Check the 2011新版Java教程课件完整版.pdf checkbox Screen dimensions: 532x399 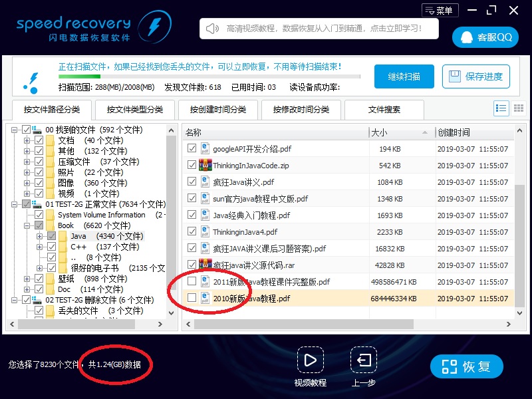[x=192, y=281]
